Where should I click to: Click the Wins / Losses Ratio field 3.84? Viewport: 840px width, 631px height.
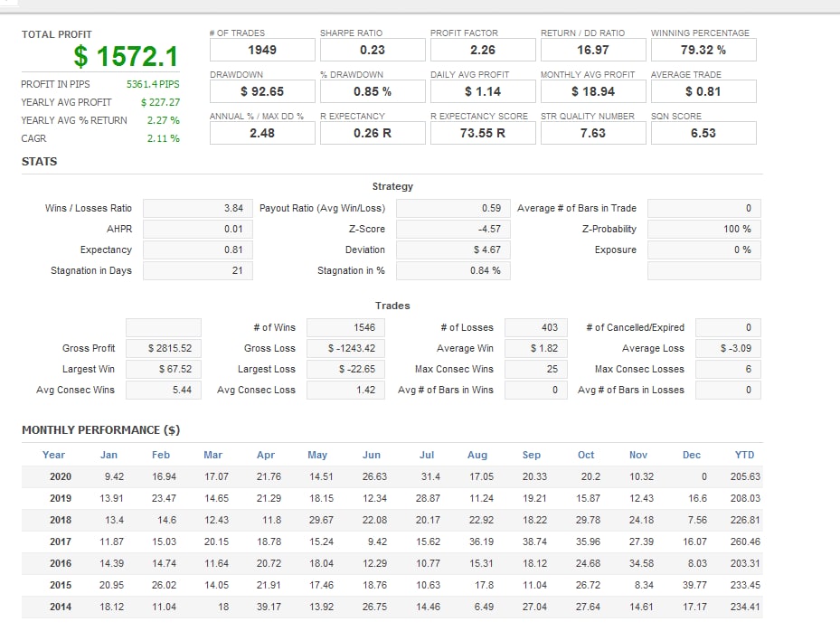pyautogui.click(x=198, y=208)
